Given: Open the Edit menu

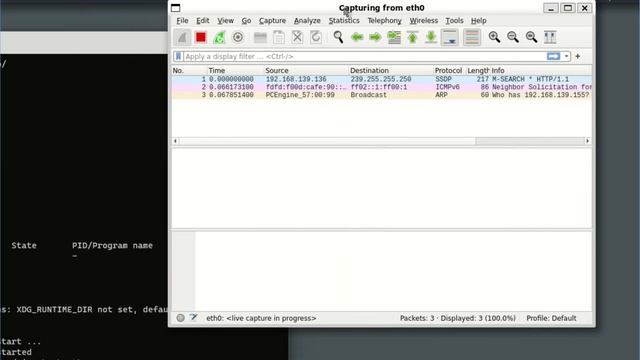Looking at the screenshot, I should [x=202, y=20].
